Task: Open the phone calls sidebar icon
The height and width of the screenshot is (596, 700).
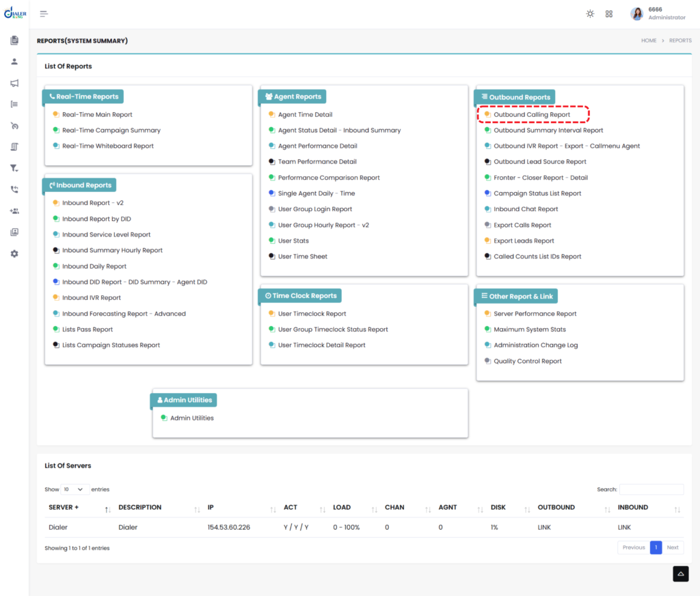Action: point(14,190)
